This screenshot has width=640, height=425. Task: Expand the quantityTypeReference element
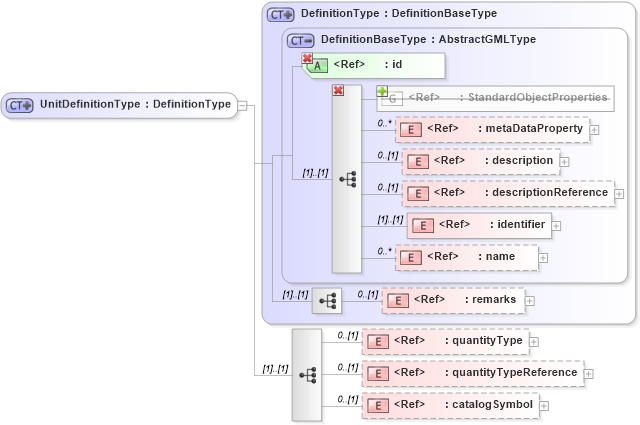click(x=589, y=374)
